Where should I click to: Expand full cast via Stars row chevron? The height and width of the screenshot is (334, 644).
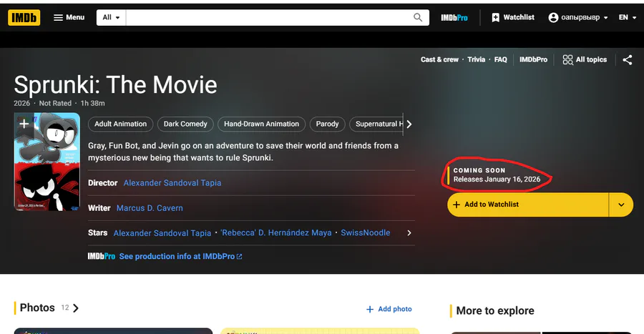(409, 232)
